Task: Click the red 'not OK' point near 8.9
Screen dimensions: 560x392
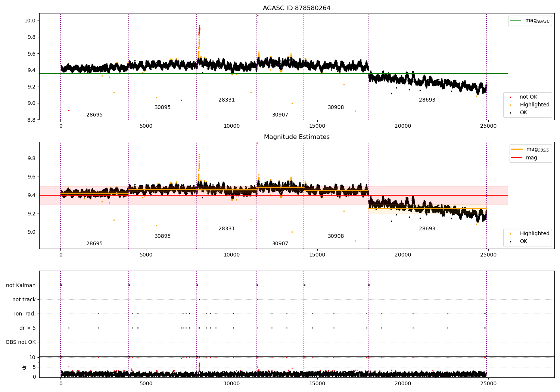Action: [x=69, y=111]
